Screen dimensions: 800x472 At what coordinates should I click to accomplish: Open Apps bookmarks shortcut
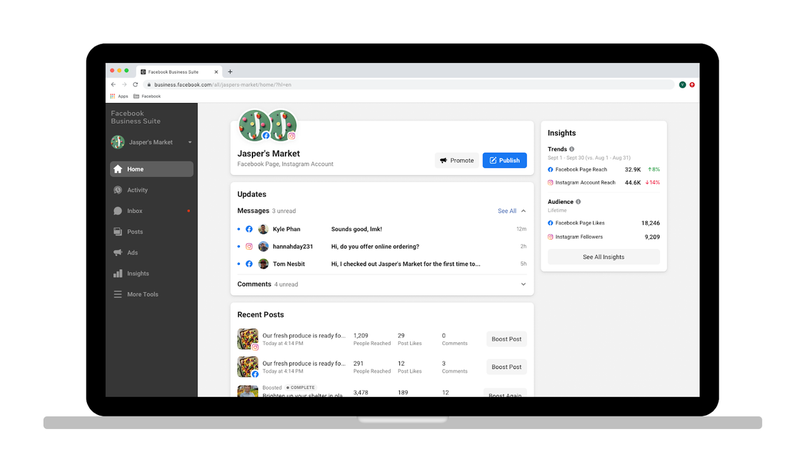pyautogui.click(x=119, y=96)
